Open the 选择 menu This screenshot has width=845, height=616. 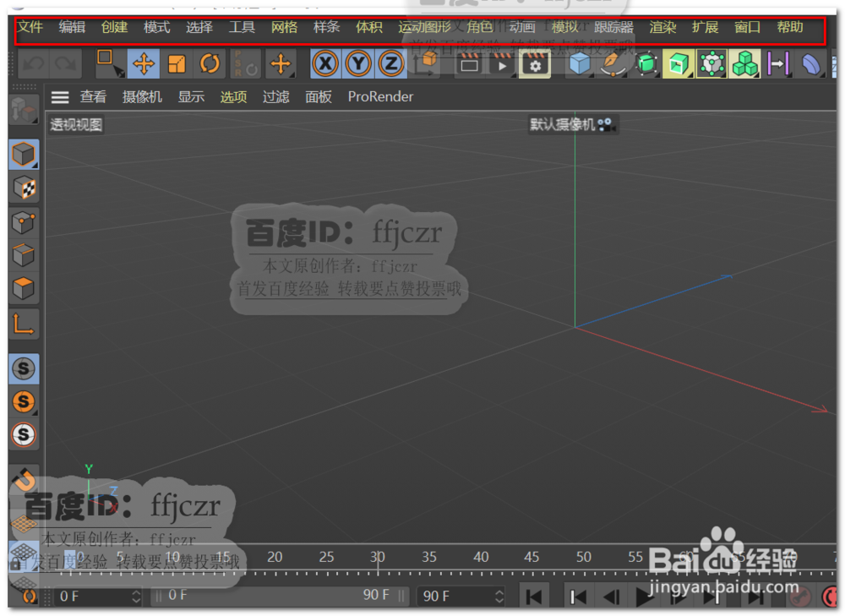pyautogui.click(x=199, y=27)
